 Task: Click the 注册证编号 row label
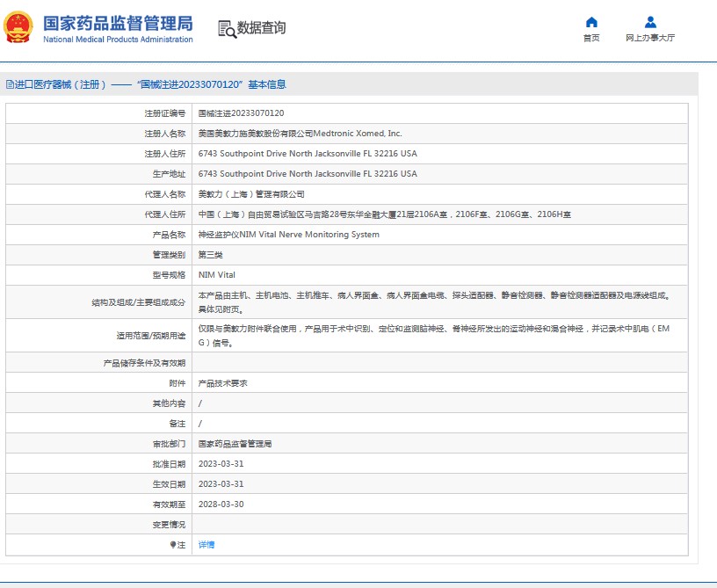tap(165, 113)
